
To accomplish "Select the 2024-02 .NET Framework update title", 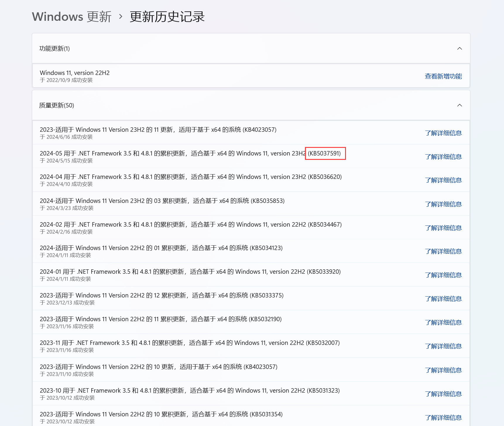I will click(x=191, y=225).
